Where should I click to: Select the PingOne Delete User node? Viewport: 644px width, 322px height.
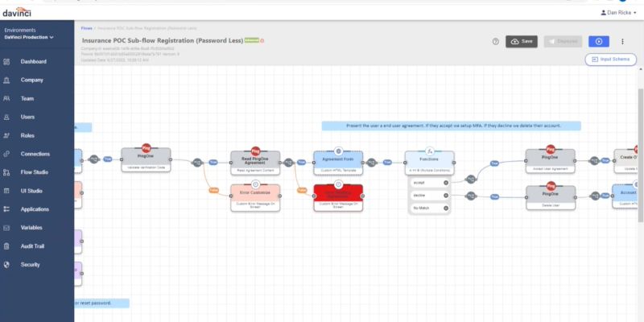tap(551, 198)
